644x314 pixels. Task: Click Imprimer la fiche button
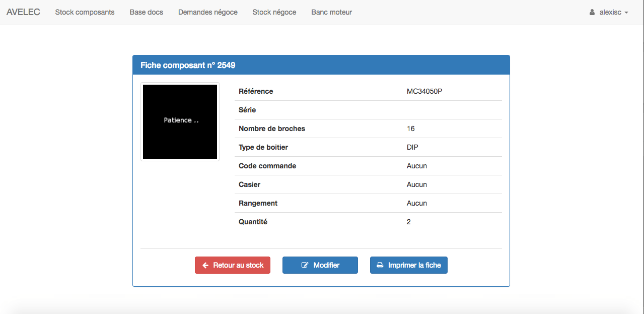[409, 265]
